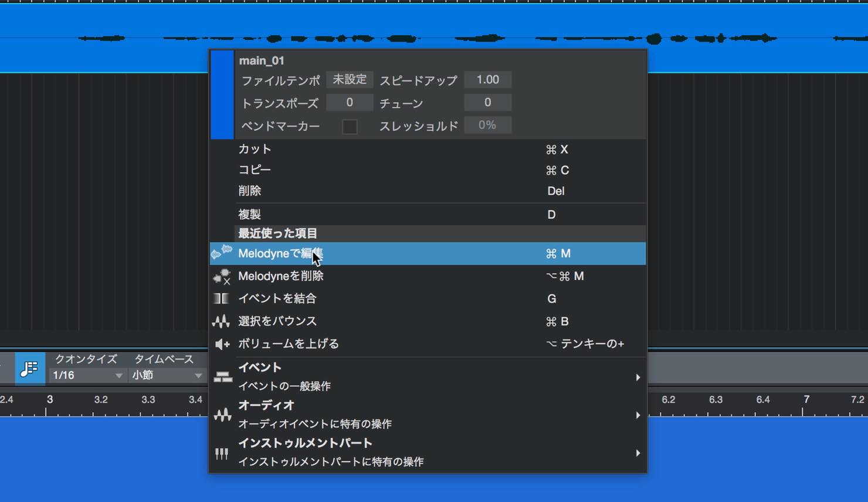Click the 6.2 ruler position
Image resolution: width=868 pixels, height=502 pixels.
[x=668, y=400]
